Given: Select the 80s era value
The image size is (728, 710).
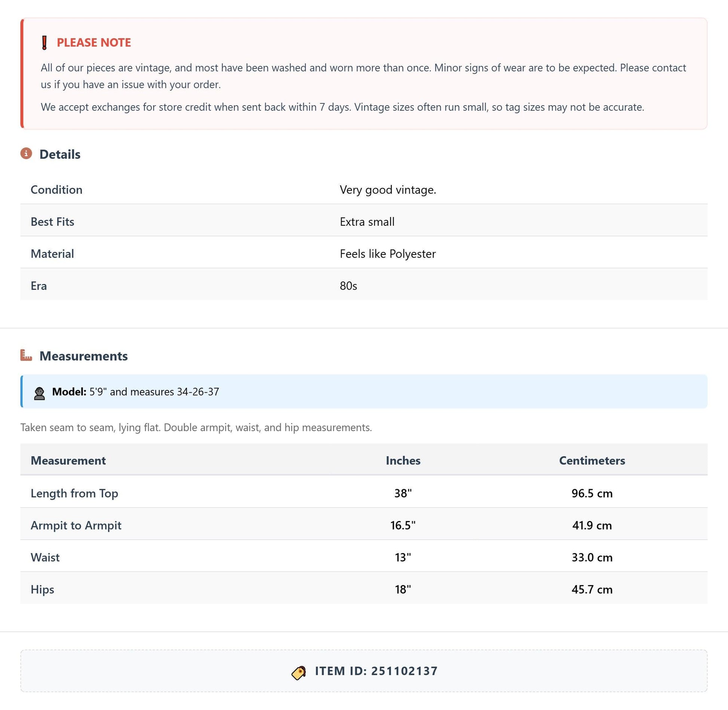Looking at the screenshot, I should coord(348,286).
